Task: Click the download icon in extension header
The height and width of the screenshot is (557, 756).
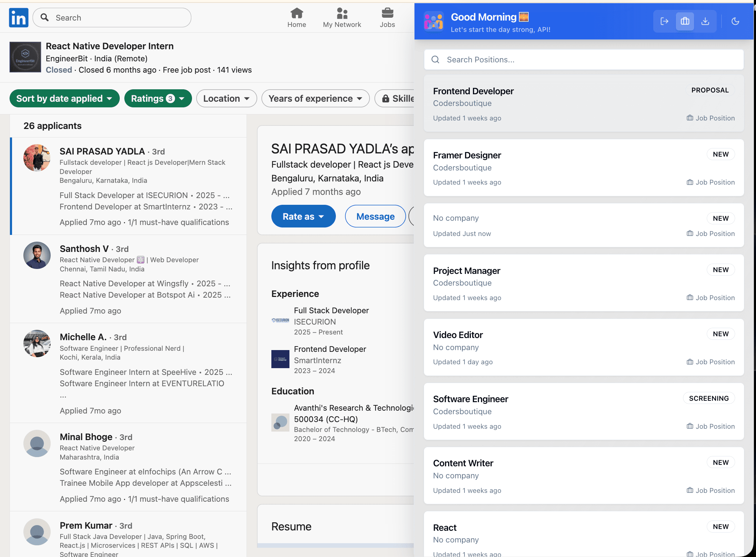Action: tap(705, 21)
